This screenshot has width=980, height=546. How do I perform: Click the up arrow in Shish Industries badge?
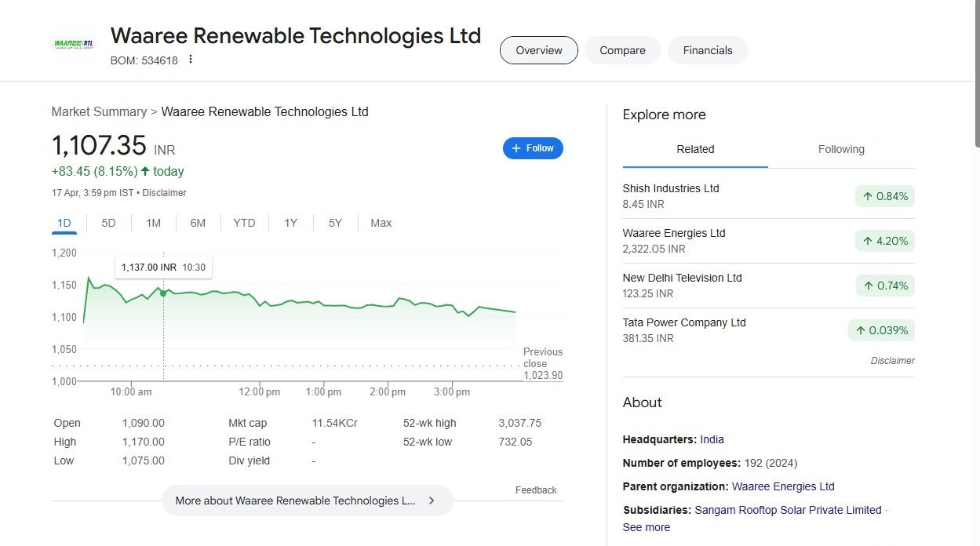click(x=868, y=196)
